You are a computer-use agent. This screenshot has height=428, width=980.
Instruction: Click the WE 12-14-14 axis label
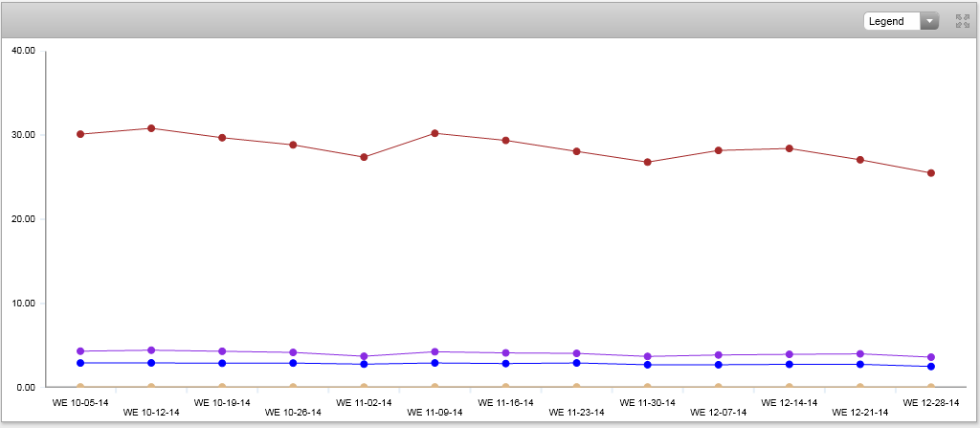tap(790, 403)
